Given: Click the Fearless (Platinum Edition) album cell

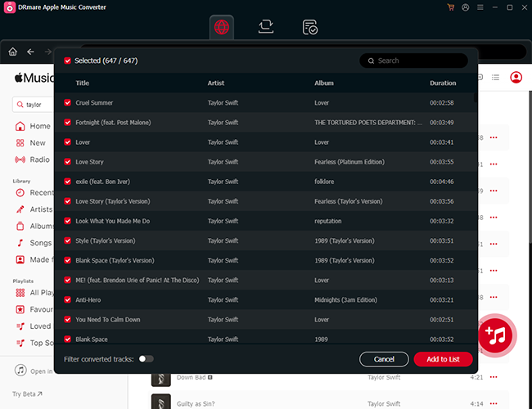Looking at the screenshot, I should point(349,162).
